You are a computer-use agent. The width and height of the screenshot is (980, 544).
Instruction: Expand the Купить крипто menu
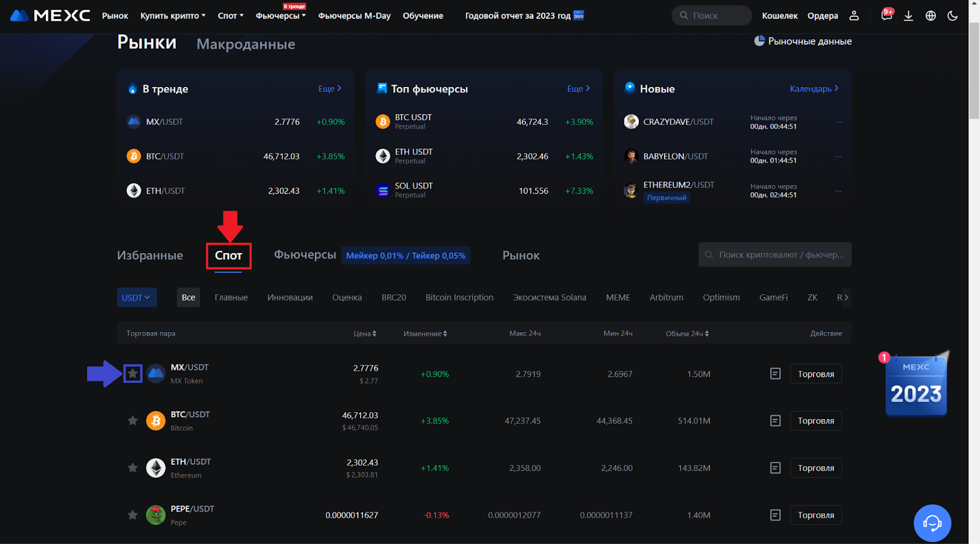173,16
